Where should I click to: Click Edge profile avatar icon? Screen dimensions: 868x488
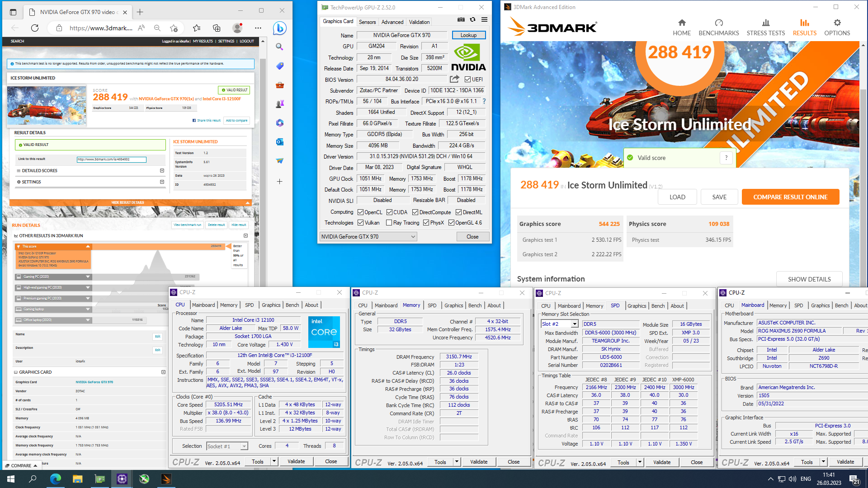237,28
